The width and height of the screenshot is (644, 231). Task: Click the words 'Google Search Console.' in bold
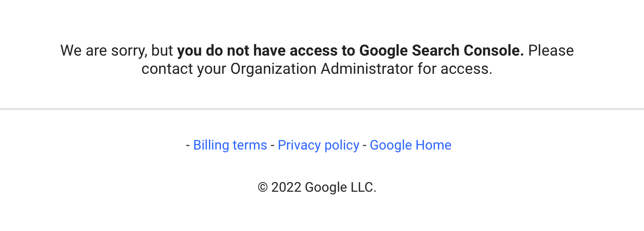point(442,50)
